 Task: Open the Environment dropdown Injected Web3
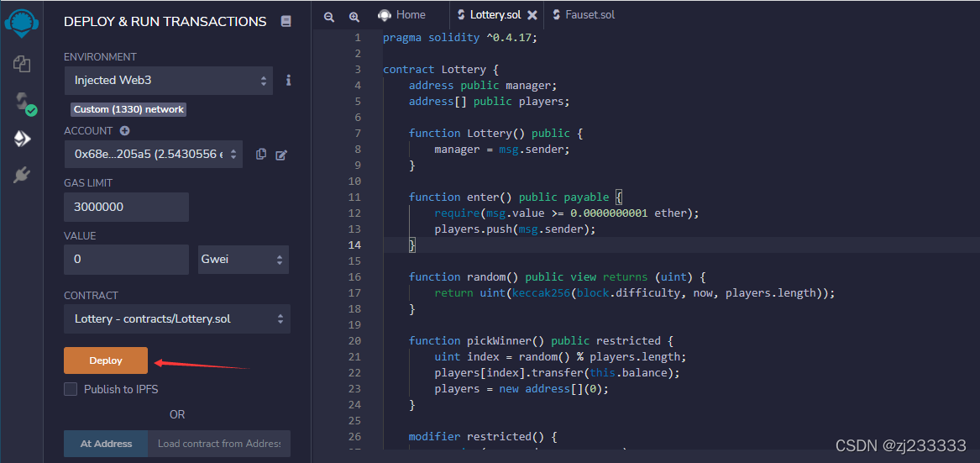point(168,81)
